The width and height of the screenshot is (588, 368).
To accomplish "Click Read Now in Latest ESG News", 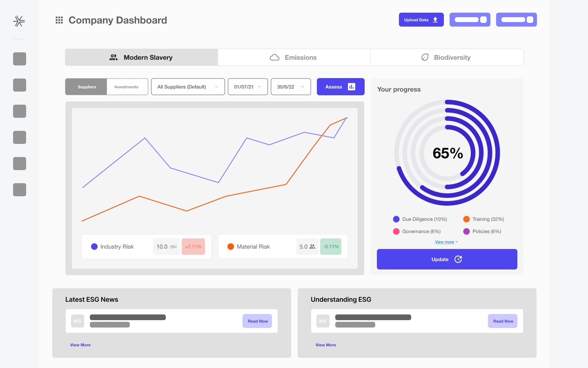I will pos(258,321).
